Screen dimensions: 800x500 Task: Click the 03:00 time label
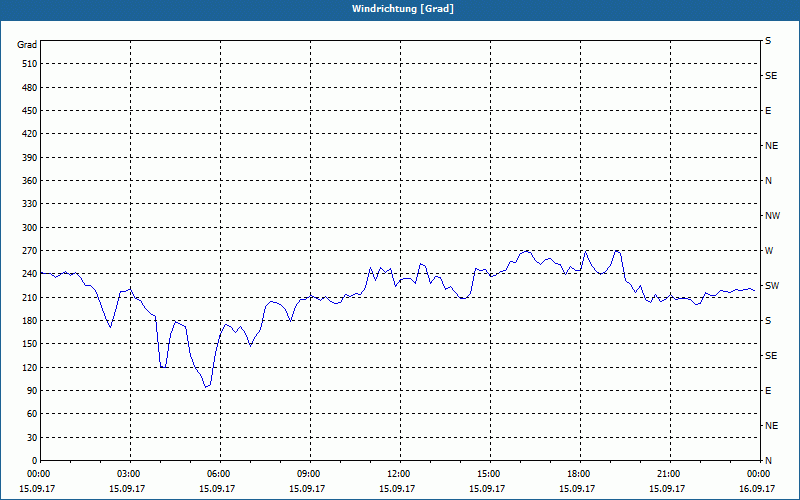coord(131,473)
